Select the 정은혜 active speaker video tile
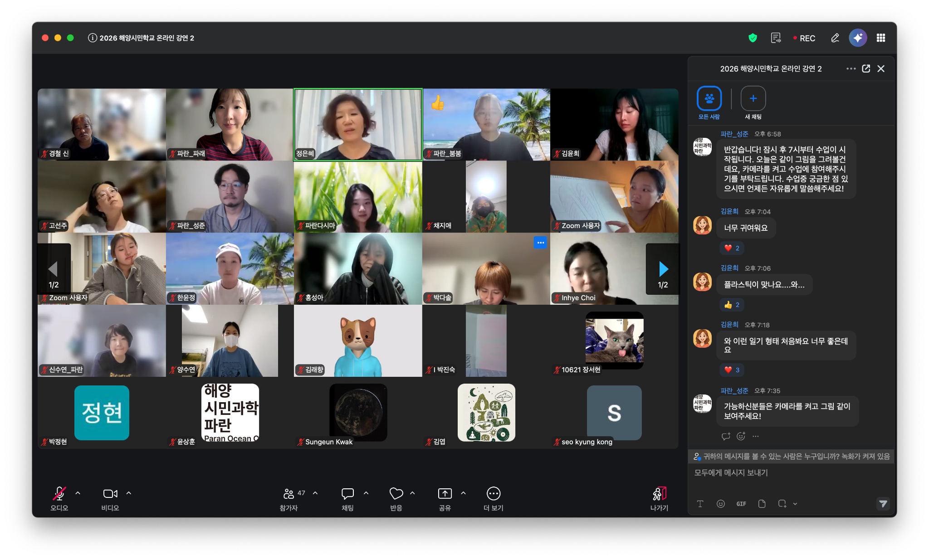929x560 pixels. coord(358,125)
